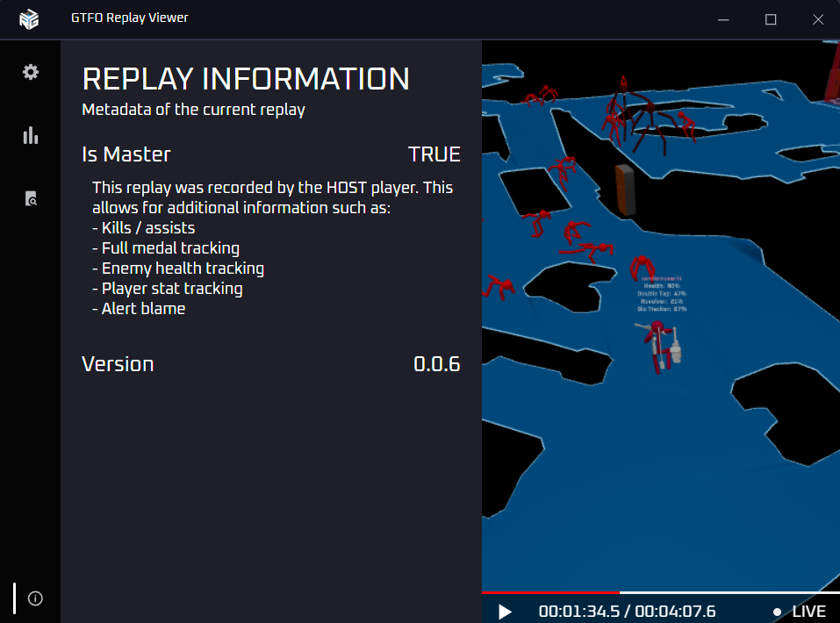Click the Alert blame line
840x623 pixels.
[139, 309]
